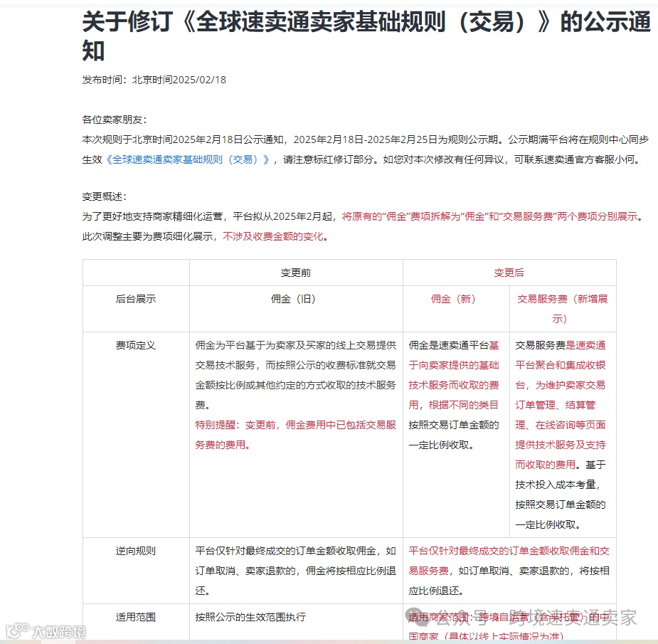Click the red 特别提醒 note in the old 佣金 cell
Image resolution: width=658 pixels, height=644 pixels.
coord(295,435)
